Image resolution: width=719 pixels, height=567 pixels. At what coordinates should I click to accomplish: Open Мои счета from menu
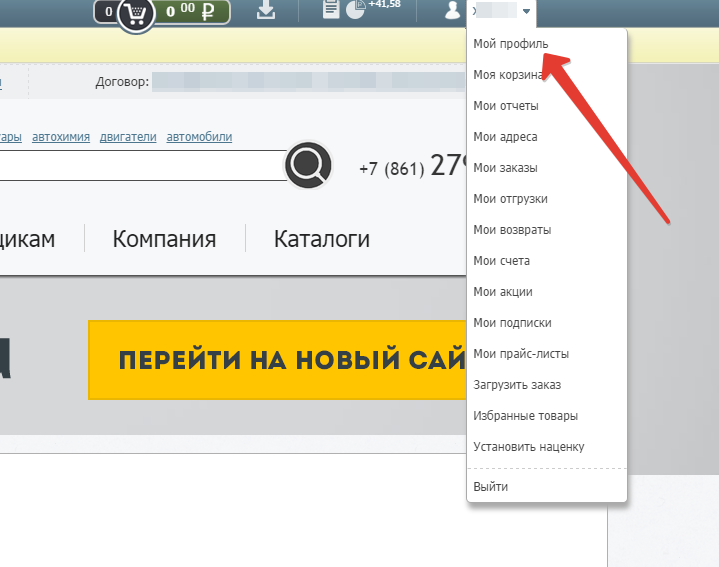point(502,261)
